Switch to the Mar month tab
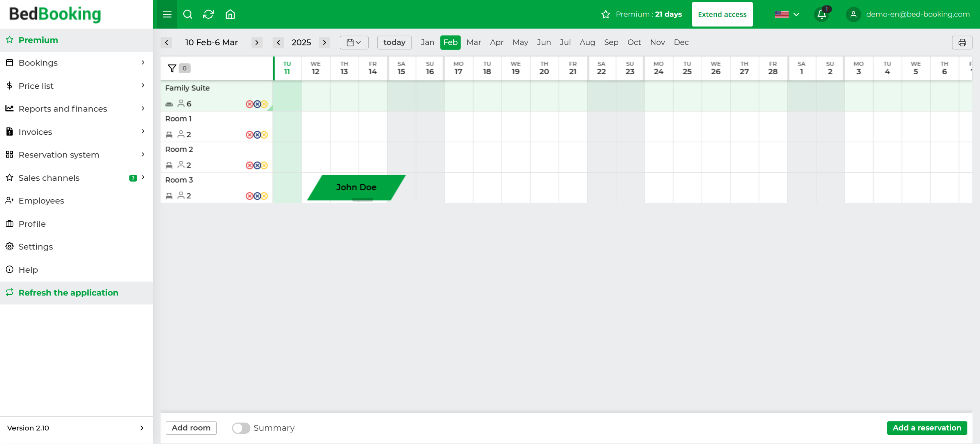The height and width of the screenshot is (444, 980). [x=474, y=43]
